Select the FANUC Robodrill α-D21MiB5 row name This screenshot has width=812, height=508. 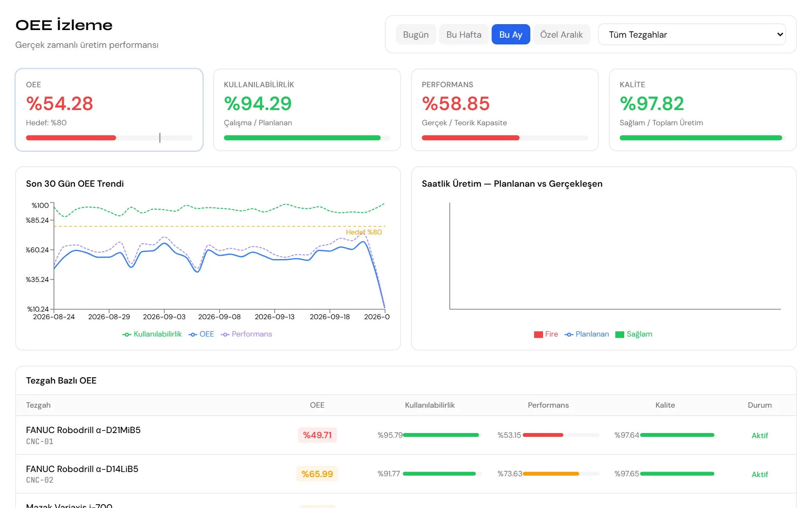[x=83, y=430]
